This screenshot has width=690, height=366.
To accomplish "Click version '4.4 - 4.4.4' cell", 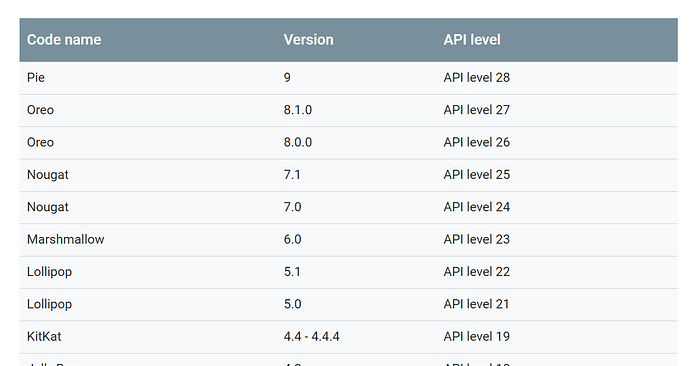I will tap(312, 337).
